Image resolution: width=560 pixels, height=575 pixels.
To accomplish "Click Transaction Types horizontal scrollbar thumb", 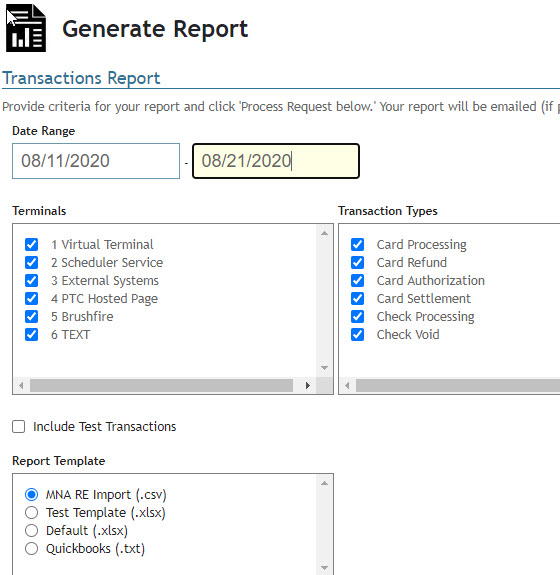I will click(x=458, y=385).
